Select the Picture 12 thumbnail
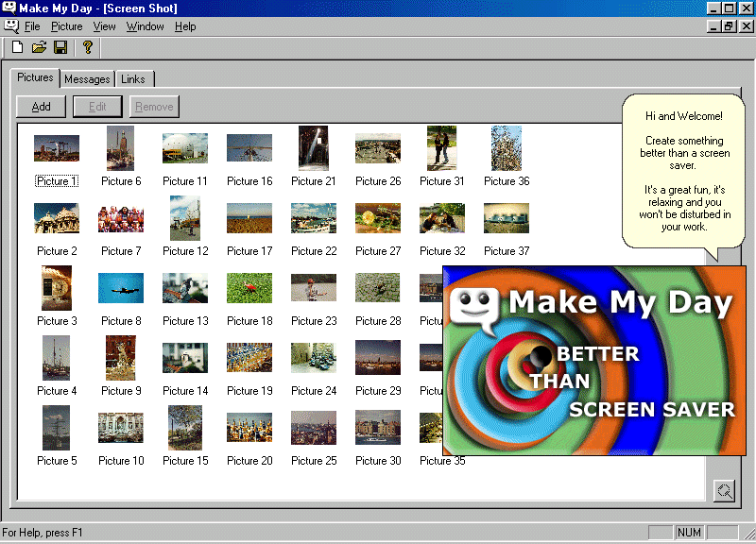The width and height of the screenshot is (756, 544). [185, 218]
